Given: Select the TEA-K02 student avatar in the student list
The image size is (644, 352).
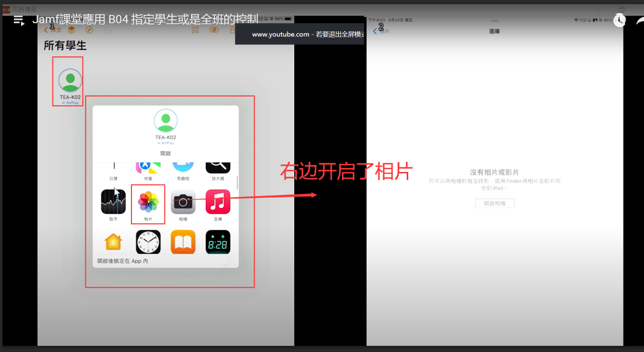Looking at the screenshot, I should pos(70,81).
